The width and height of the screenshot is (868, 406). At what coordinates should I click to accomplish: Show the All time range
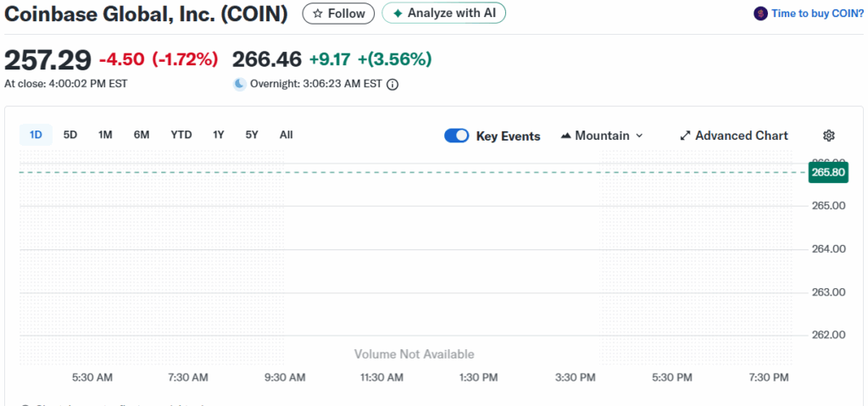click(x=286, y=135)
